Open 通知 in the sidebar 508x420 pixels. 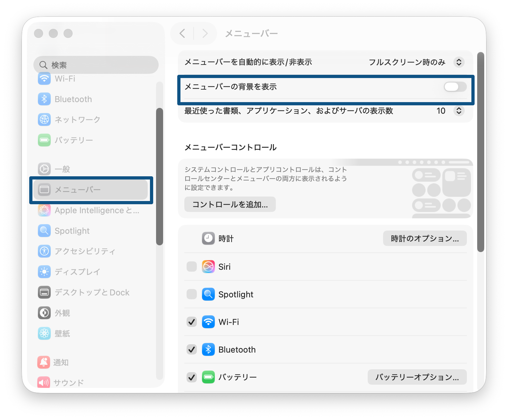click(x=61, y=362)
